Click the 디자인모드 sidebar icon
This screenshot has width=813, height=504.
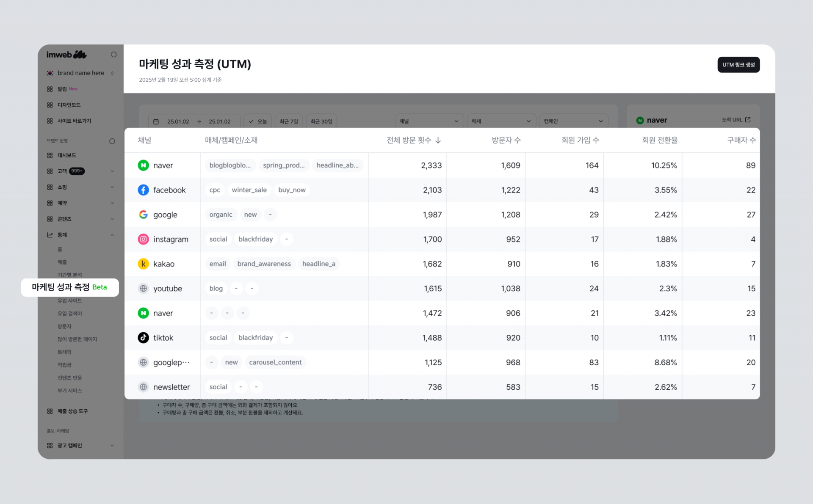click(50, 105)
